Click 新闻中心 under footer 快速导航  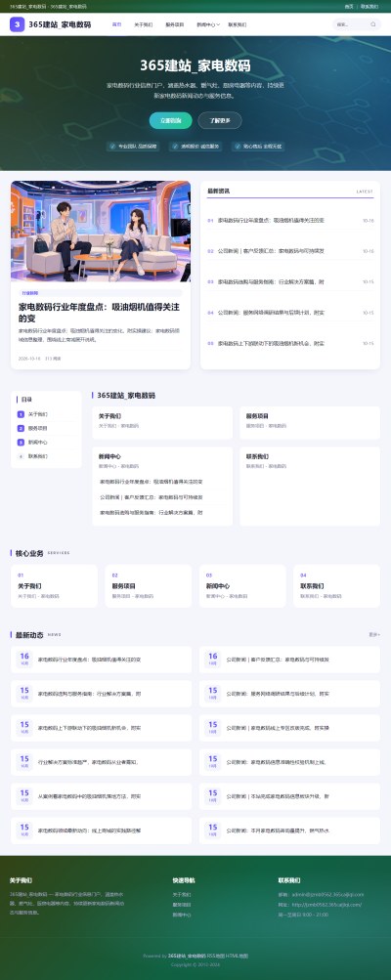point(182,915)
